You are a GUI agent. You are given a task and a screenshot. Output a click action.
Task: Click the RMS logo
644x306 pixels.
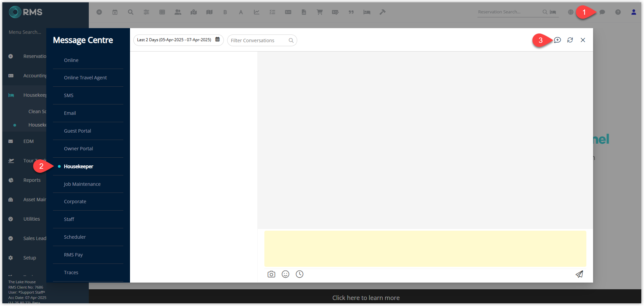(26, 12)
